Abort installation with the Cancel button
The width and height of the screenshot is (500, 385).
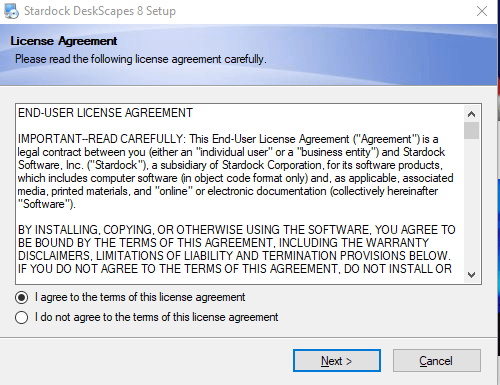(x=437, y=361)
